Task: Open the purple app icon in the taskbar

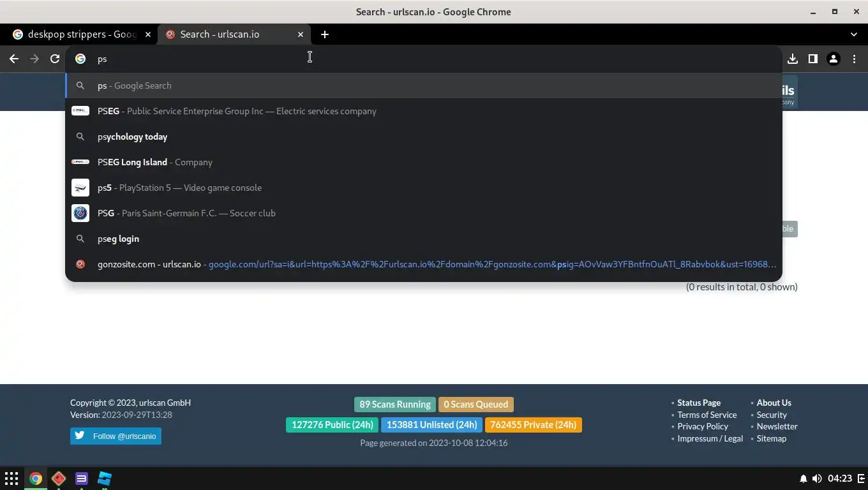Action: coord(82,479)
